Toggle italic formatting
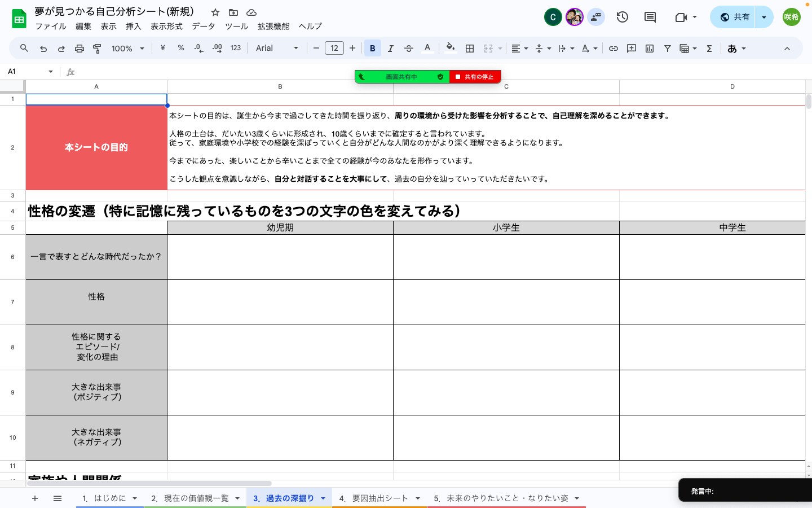This screenshot has height=508, width=812. point(391,48)
